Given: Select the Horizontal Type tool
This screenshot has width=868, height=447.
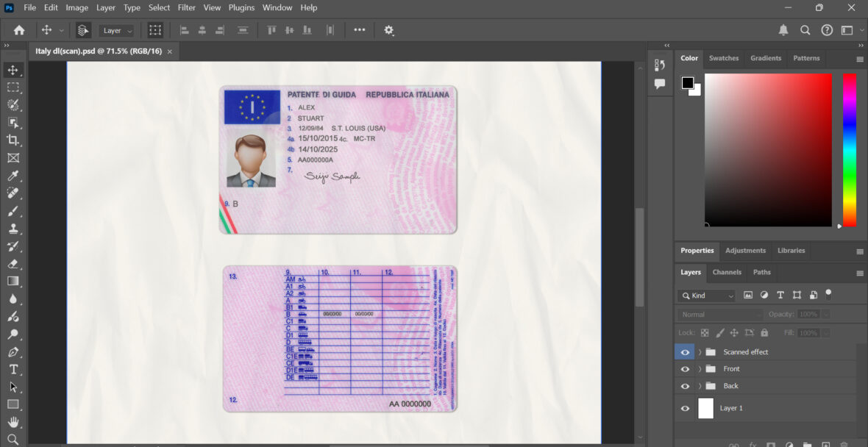Looking at the screenshot, I should pos(13,370).
